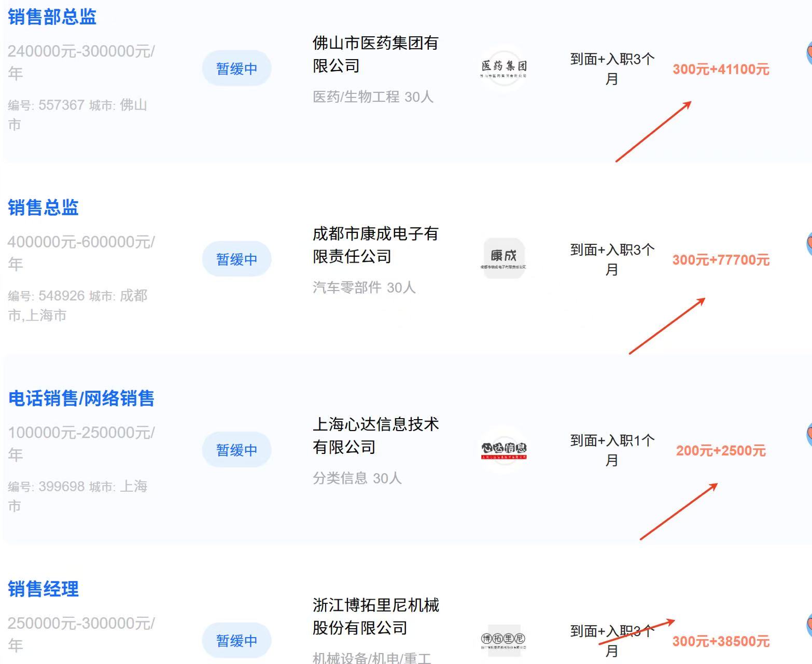Click 到面+入职3个月 in 成都市康成电子 row
812x664 pixels.
click(x=612, y=259)
